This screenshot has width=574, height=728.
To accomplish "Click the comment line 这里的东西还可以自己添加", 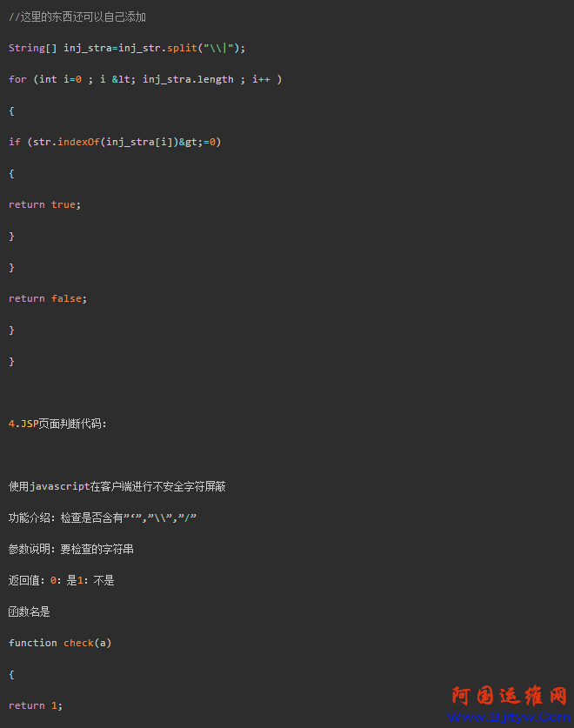I will pos(77,17).
